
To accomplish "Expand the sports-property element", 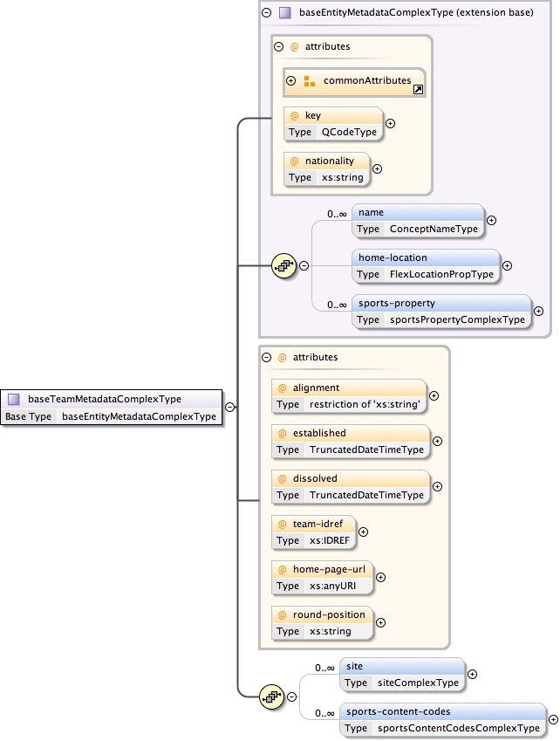I will 538,311.
